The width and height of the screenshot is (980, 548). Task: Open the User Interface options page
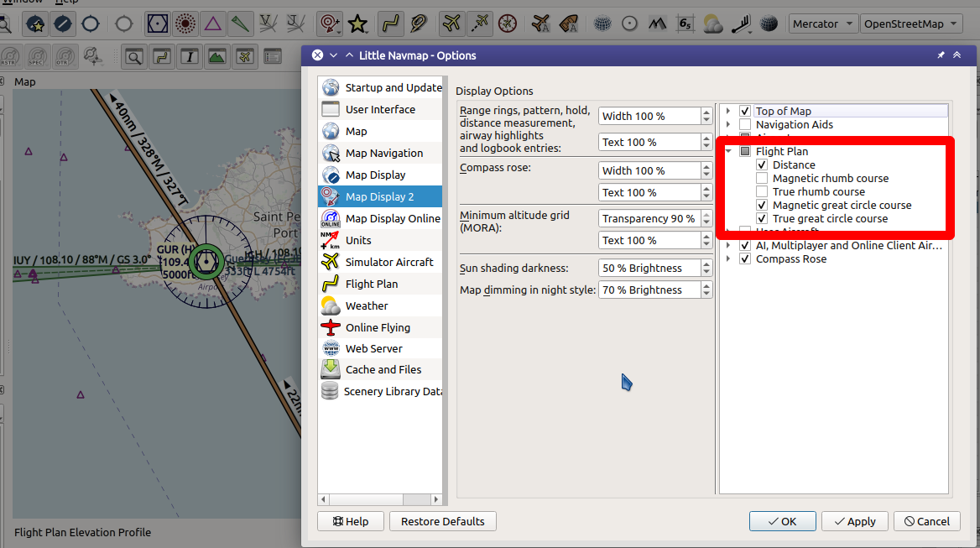(x=380, y=109)
